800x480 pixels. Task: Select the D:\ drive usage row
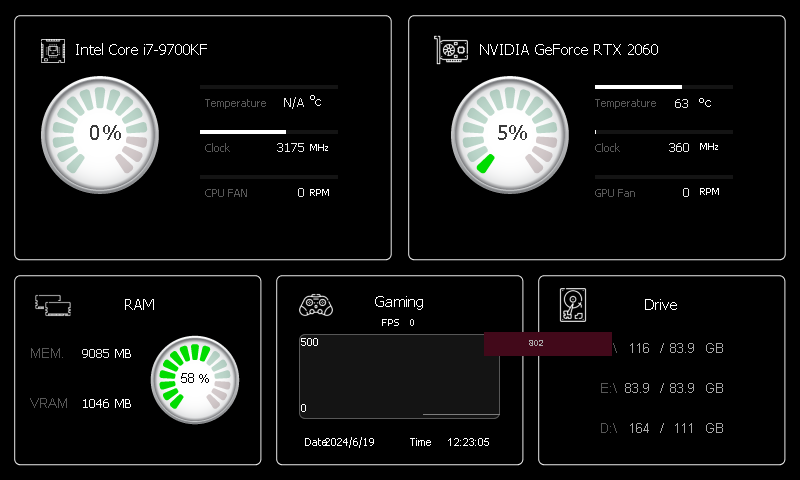tap(661, 428)
